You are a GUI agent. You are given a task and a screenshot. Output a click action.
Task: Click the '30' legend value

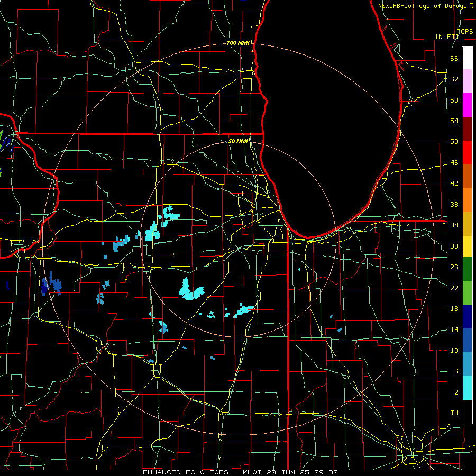point(454,246)
